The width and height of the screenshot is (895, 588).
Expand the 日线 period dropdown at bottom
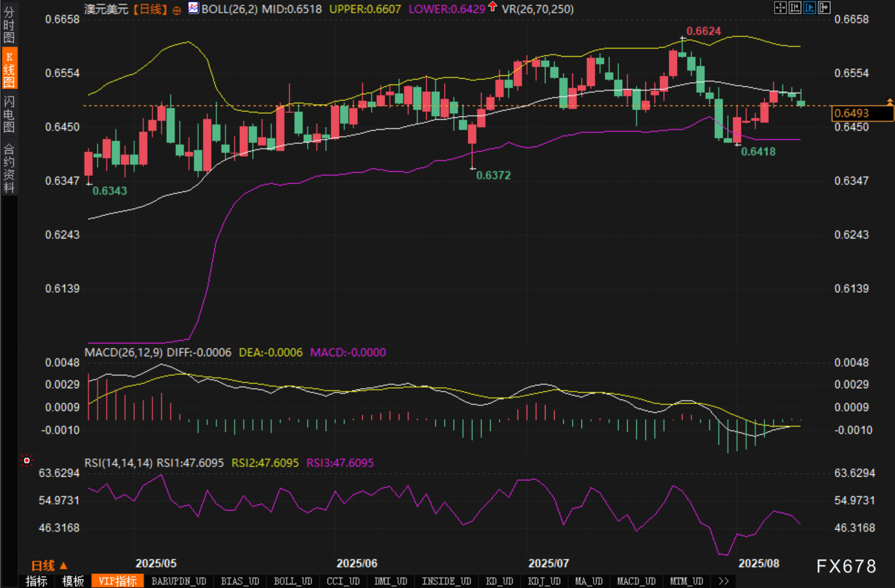click(x=49, y=565)
